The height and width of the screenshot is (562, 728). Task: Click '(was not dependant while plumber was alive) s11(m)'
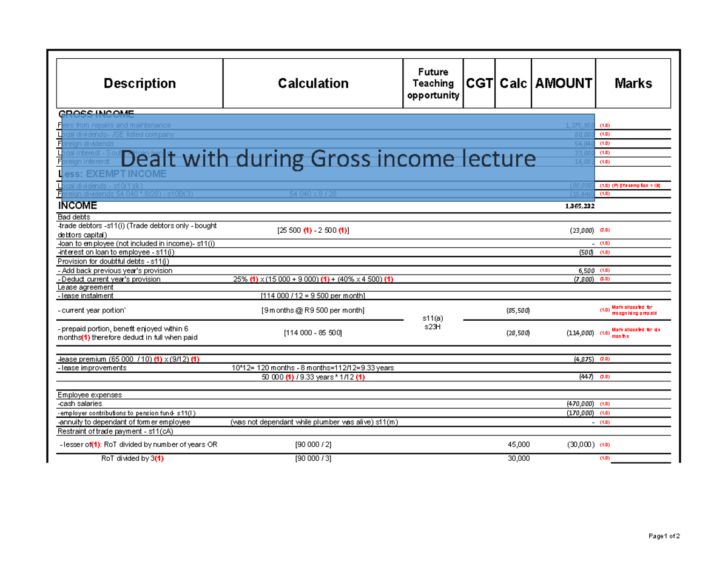[x=314, y=422]
